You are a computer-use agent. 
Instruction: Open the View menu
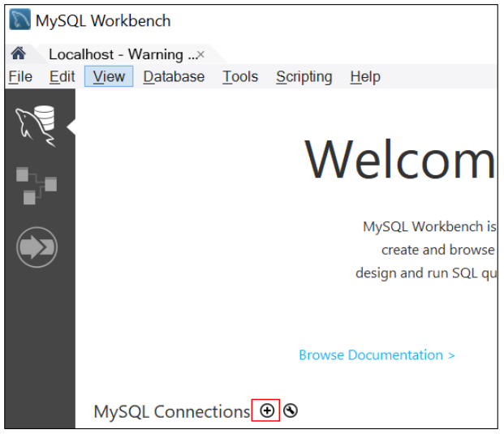click(109, 76)
